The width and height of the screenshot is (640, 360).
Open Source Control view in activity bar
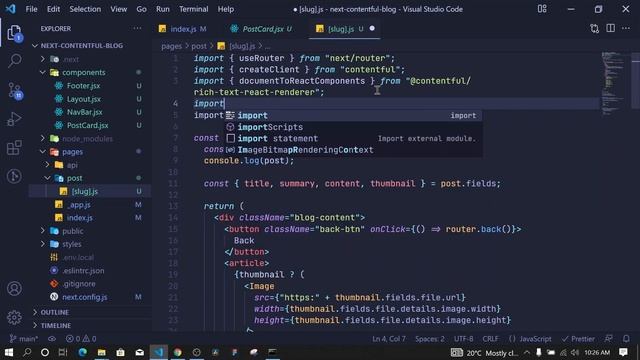coord(14,91)
